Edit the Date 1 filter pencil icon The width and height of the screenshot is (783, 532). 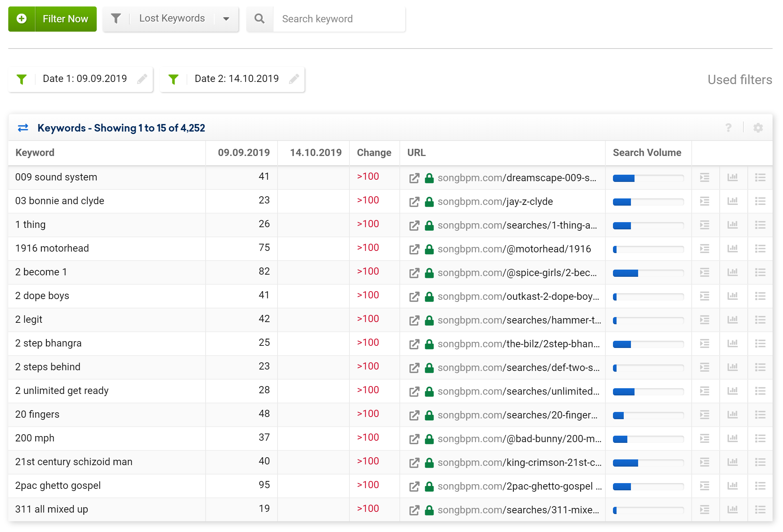(142, 79)
